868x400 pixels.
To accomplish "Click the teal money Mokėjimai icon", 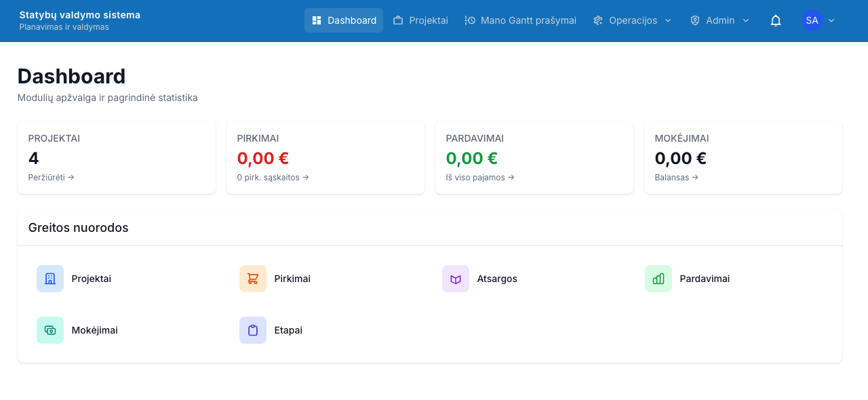I will coord(50,330).
